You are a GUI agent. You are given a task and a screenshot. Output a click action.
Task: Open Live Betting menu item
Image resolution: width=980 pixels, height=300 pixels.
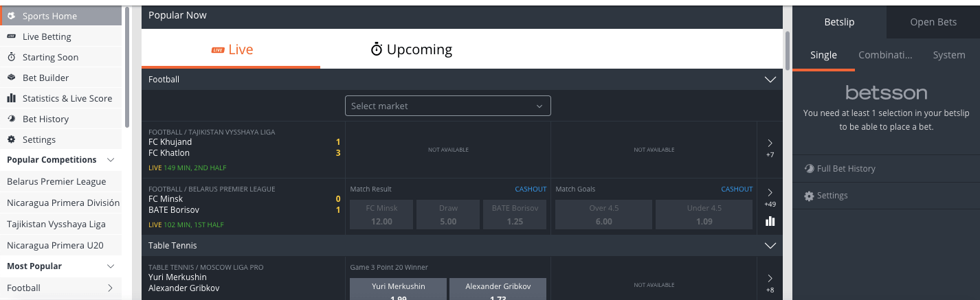pos(61,36)
